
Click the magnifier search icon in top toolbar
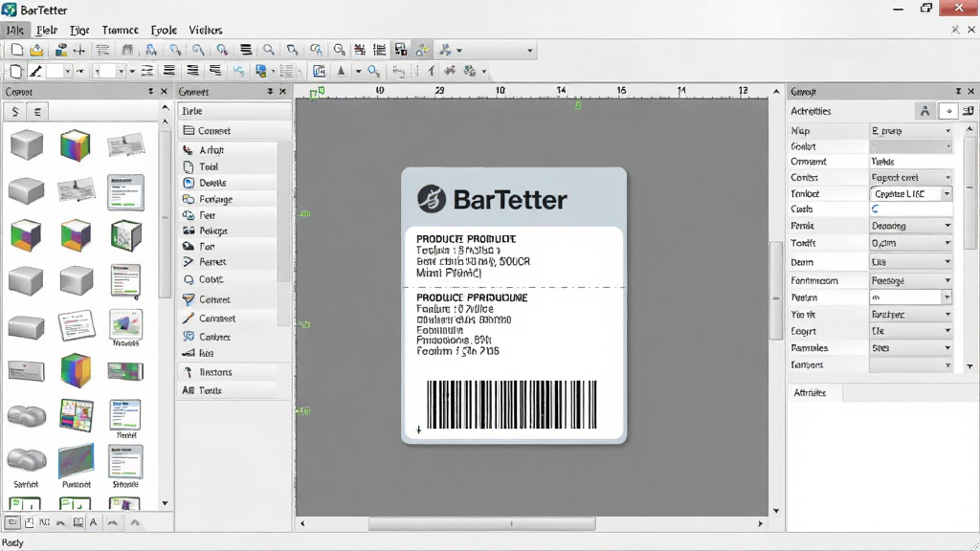click(x=269, y=50)
